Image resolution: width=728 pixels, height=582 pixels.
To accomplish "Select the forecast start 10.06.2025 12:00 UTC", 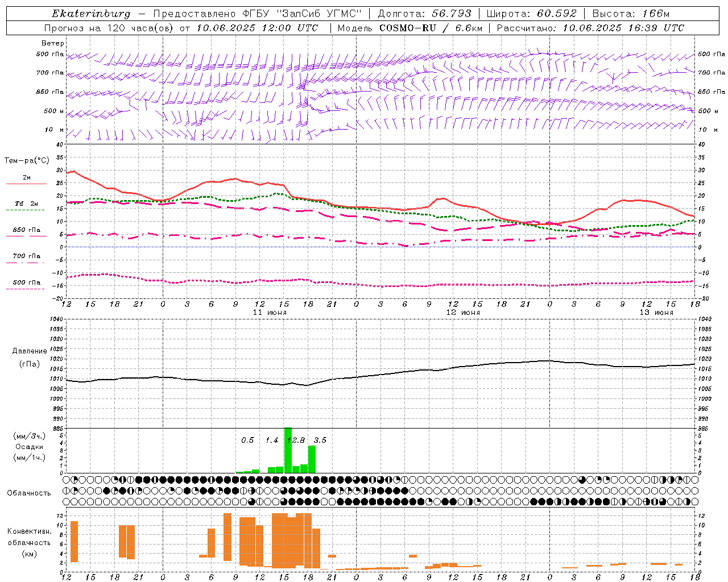I will 257,28.
